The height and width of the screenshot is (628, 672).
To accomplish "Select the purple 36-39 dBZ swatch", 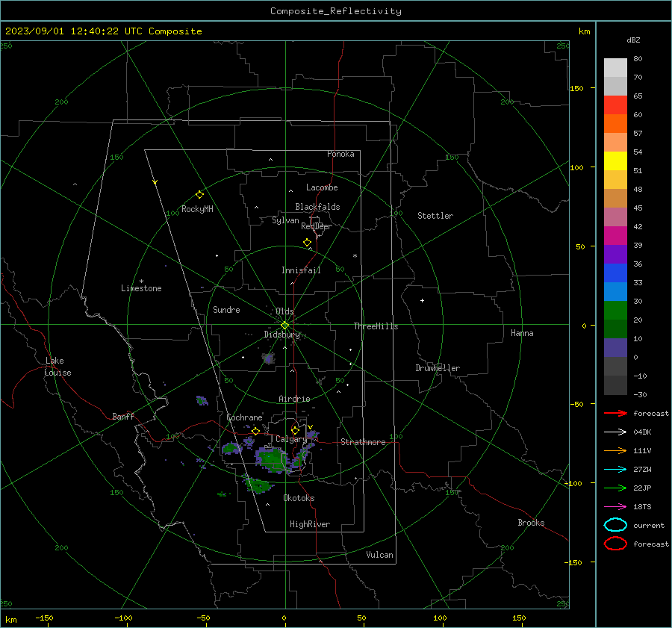I will pos(615,254).
